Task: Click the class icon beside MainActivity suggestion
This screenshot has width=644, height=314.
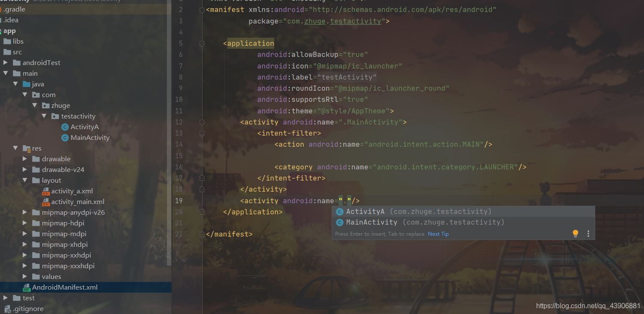Action: [x=340, y=222]
